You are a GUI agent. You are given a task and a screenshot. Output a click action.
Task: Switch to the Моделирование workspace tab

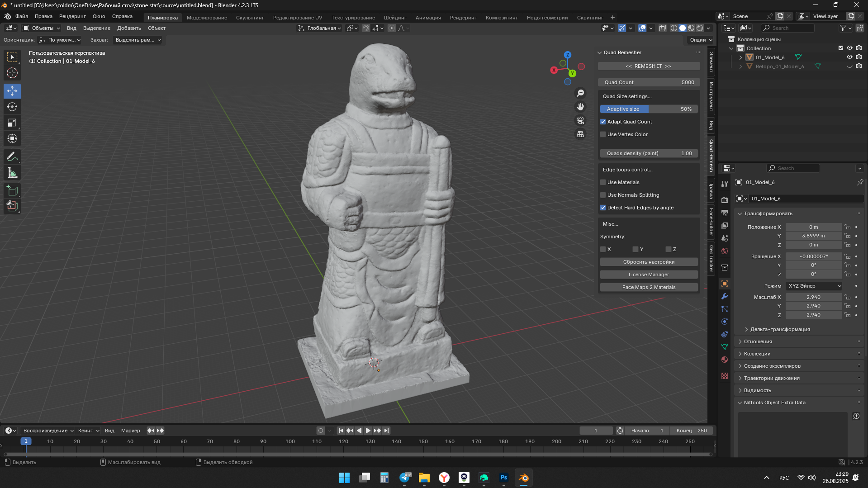[x=207, y=18]
